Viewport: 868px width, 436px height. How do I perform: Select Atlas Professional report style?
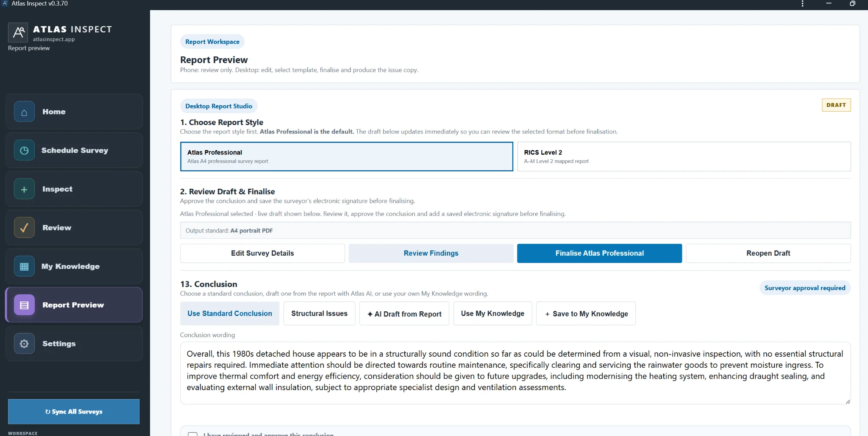[347, 157]
